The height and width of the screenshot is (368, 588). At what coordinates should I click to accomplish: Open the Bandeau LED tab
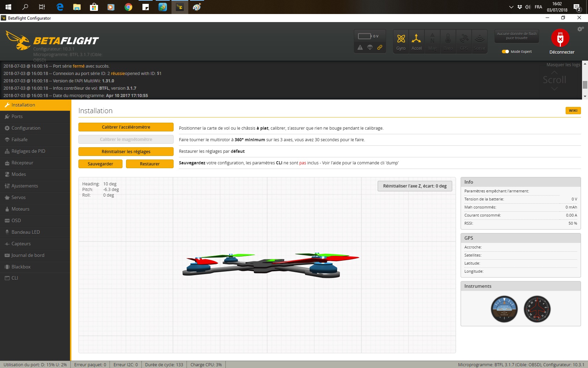click(x=35, y=232)
